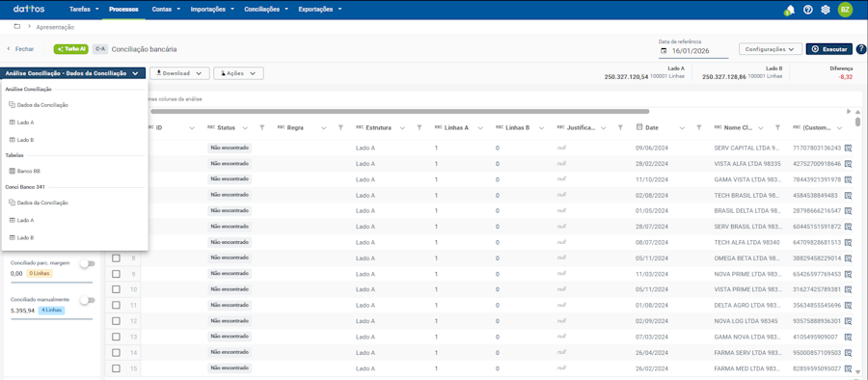Viewport: 868px width, 380px height.
Task: Check the checkbox for row 12
Action: [x=117, y=321]
